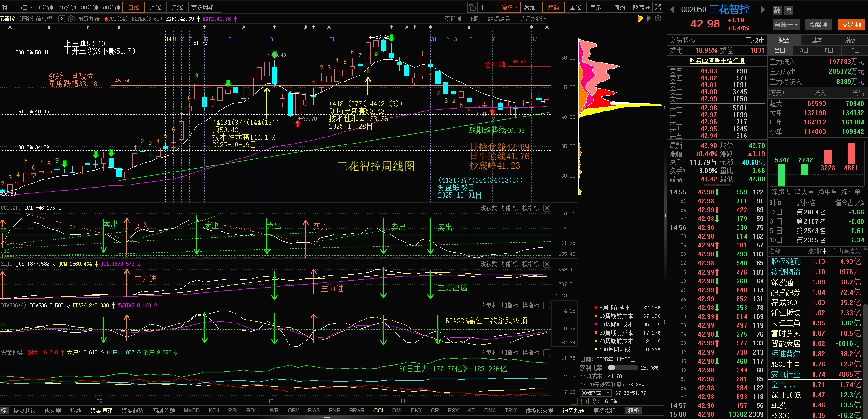
Task: Close the BIAS36 indicator sub-panel
Action: tap(547, 305)
